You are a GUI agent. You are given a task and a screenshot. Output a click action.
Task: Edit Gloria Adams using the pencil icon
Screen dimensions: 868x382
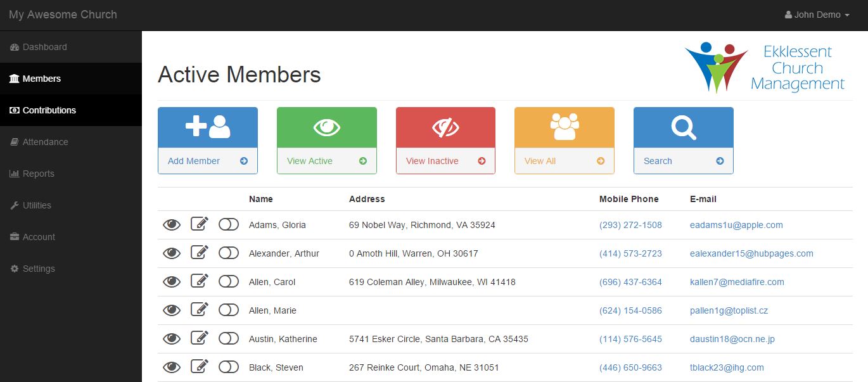(x=200, y=224)
